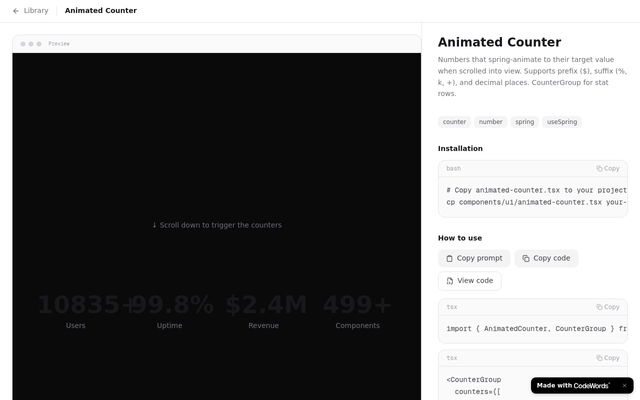Open the Made with CodeWords link
The image size is (640, 400).
(573, 385)
